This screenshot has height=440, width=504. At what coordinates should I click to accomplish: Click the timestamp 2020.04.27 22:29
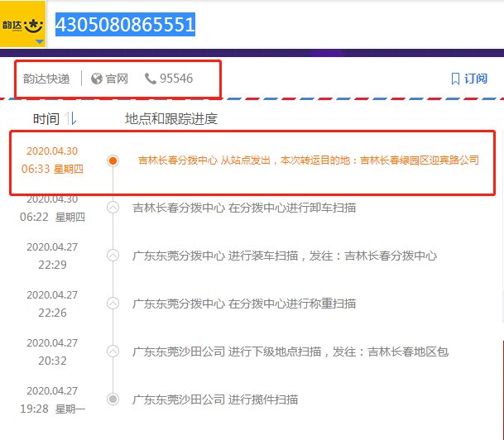[x=52, y=256]
